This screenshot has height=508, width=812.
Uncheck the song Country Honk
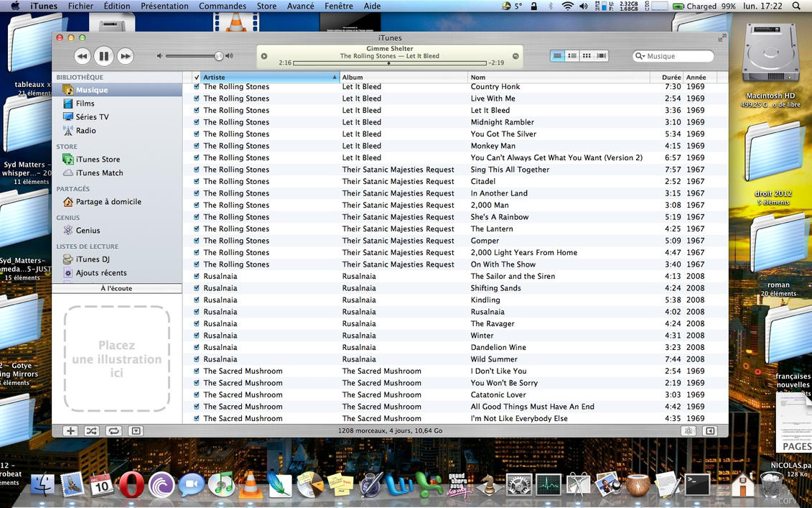coord(196,86)
